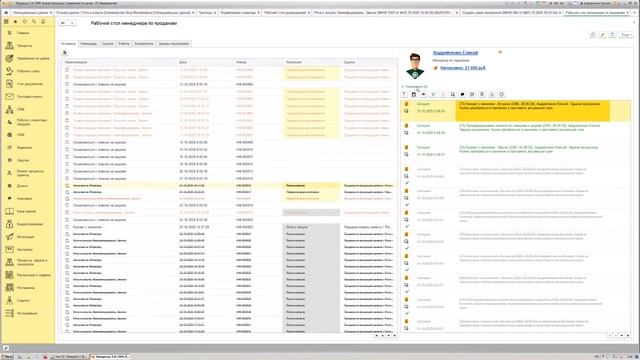Screen dimensions: 640x360
Task: Open the notifications bell icon
Action: pyautogui.click(x=43, y=21)
